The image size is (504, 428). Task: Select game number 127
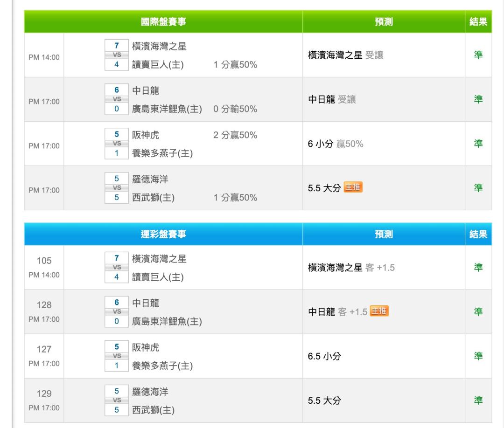[44, 349]
